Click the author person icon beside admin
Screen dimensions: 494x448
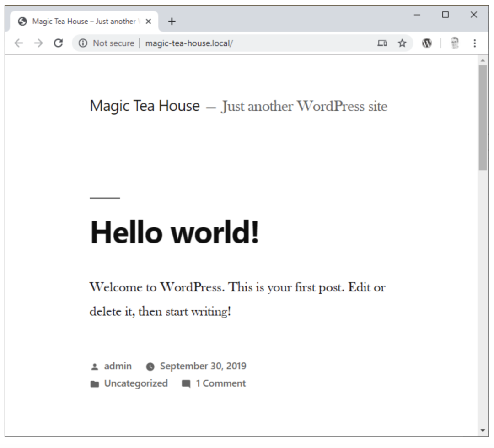95,367
